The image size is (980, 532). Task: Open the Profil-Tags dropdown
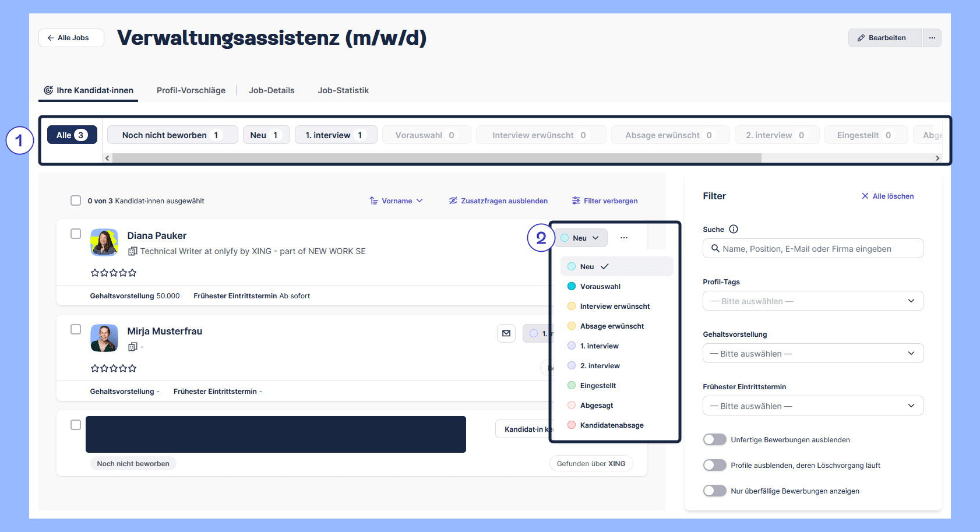(812, 301)
